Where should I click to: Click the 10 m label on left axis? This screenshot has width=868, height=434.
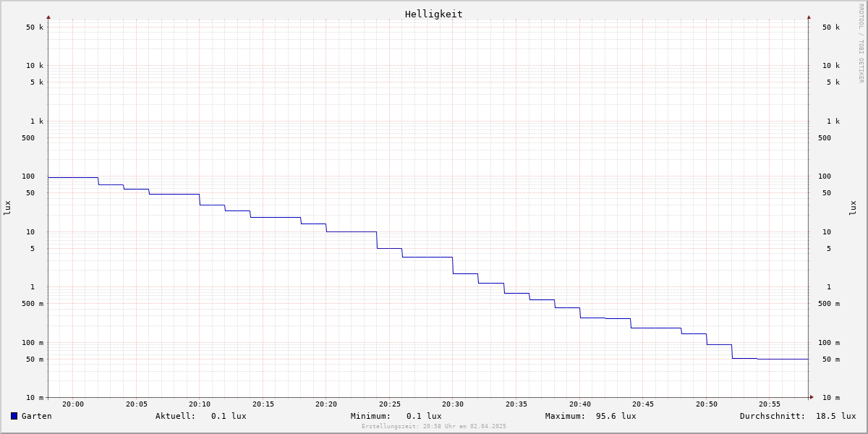click(x=35, y=398)
